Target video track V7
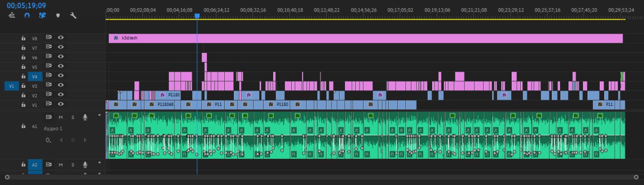Screen dimensions: 644x185 tap(35, 48)
